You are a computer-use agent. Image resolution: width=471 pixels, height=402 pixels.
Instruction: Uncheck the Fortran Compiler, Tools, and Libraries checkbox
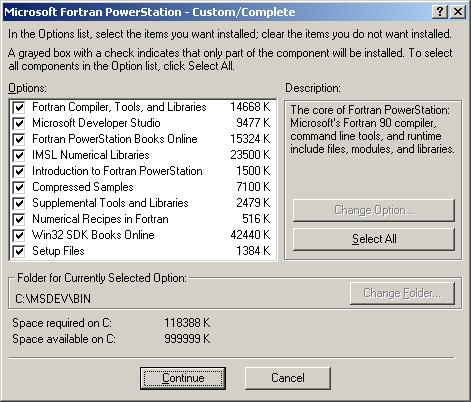[x=19, y=107]
